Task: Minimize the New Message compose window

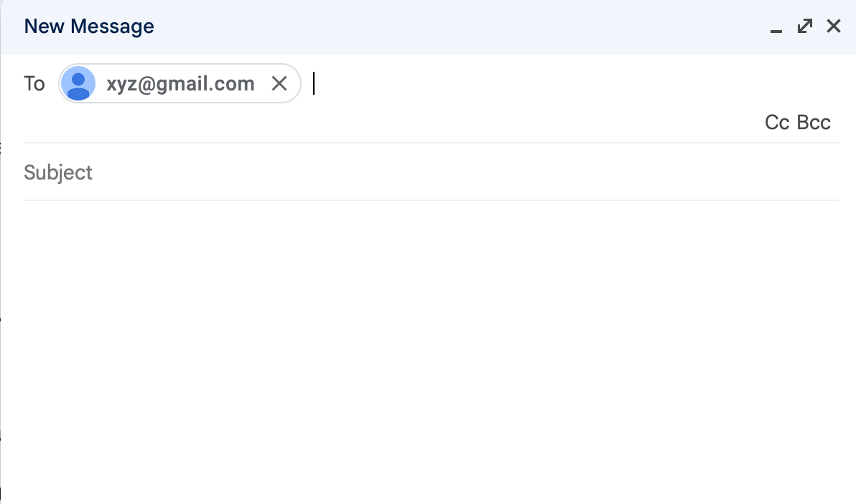Action: 776,28
